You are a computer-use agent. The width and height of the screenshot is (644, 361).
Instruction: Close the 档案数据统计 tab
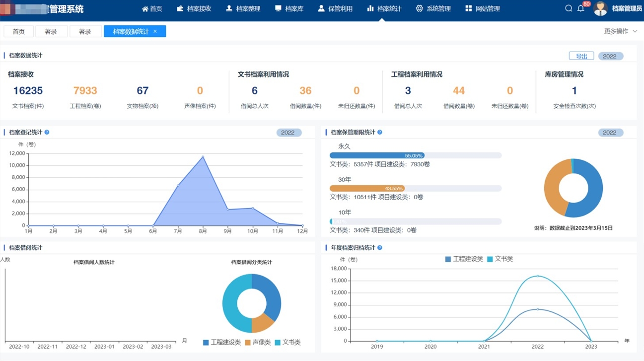point(155,31)
